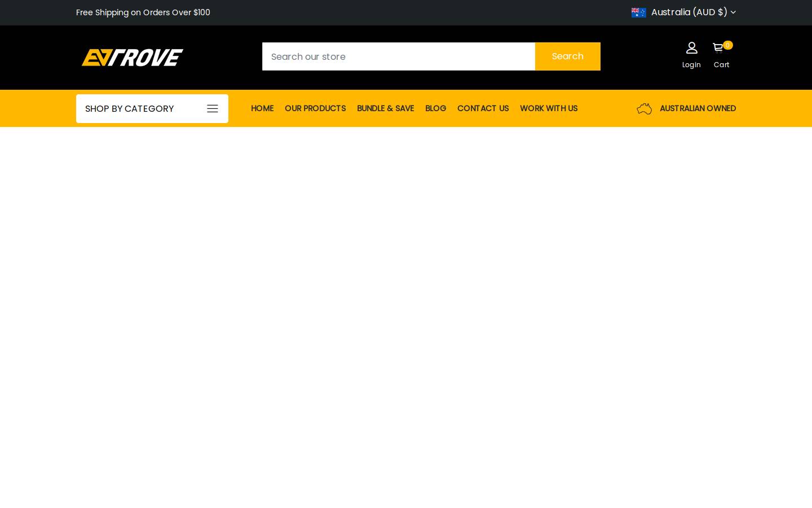Click the yellow Search button

pos(568,56)
